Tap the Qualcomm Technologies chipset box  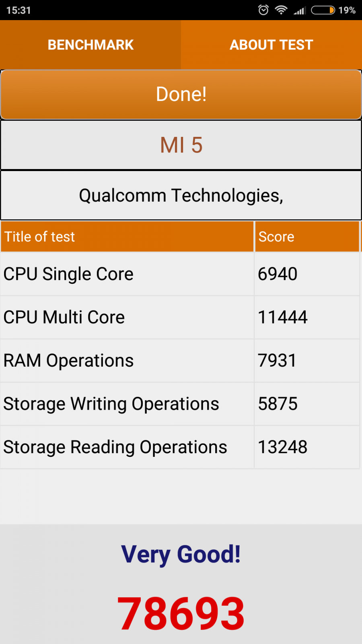click(181, 195)
